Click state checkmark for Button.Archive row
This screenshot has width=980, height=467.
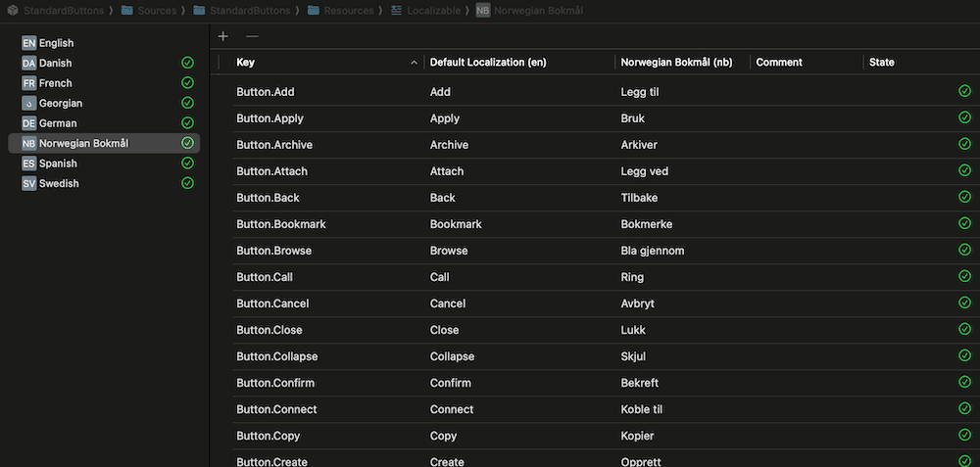(x=964, y=144)
